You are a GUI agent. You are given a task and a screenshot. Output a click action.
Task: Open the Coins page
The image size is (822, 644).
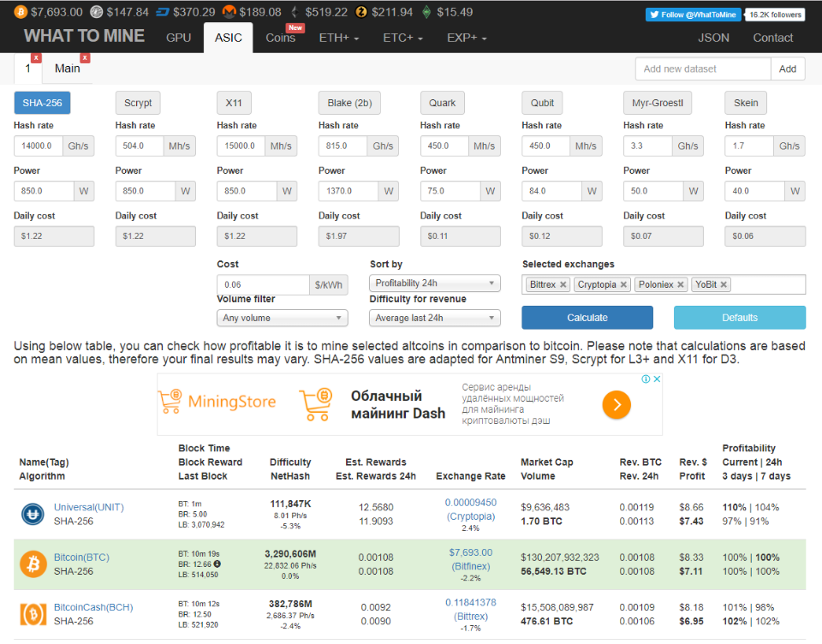(x=281, y=38)
